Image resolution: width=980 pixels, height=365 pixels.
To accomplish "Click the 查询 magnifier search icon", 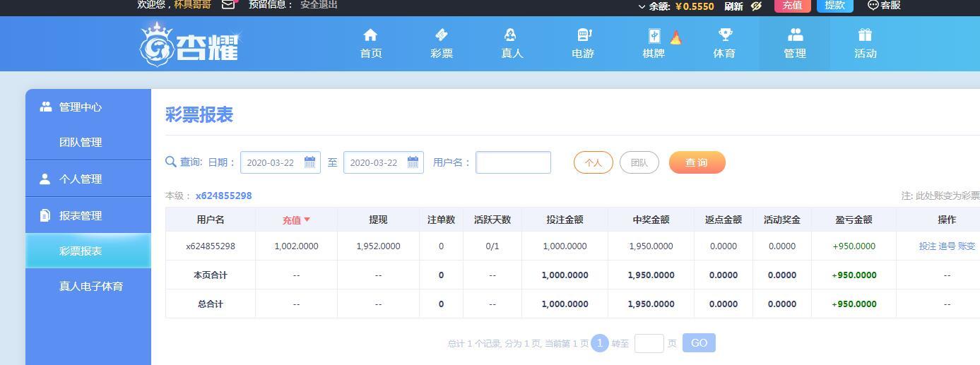I will 171,162.
